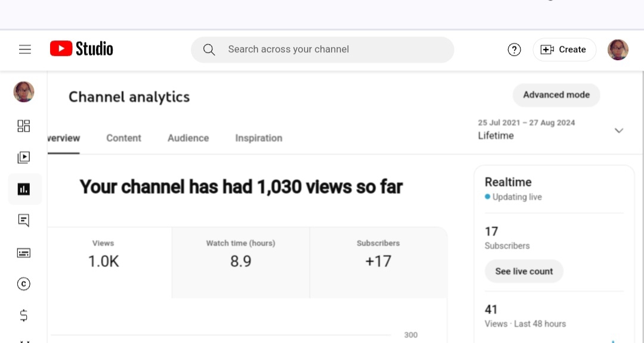This screenshot has width=644, height=343.
Task: Expand the Lifetime date range dropdown
Action: pyautogui.click(x=618, y=130)
